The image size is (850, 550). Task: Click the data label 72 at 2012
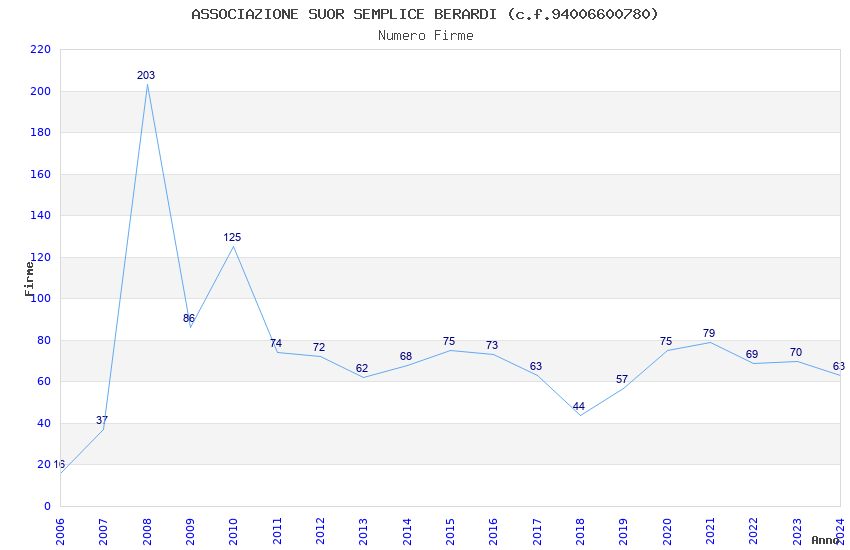319,347
